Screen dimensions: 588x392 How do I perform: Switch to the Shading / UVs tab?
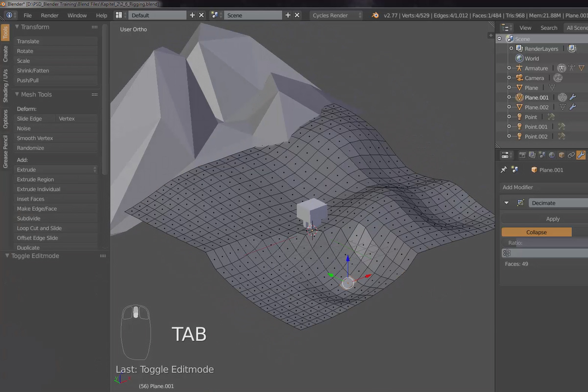(5, 86)
